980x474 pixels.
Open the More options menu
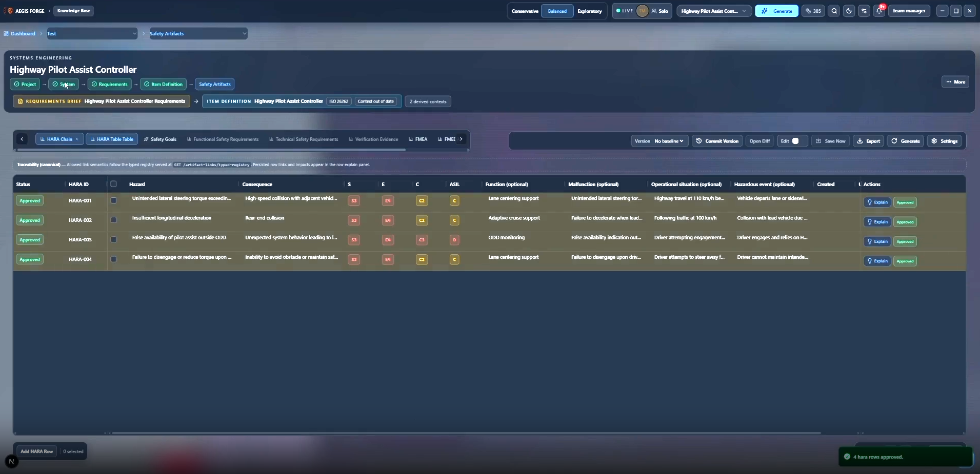click(x=955, y=82)
